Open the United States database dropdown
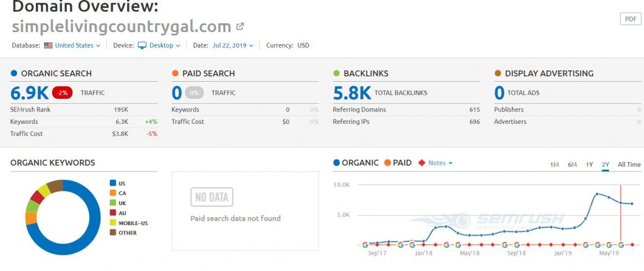This screenshot has height=271, width=644. [74, 45]
